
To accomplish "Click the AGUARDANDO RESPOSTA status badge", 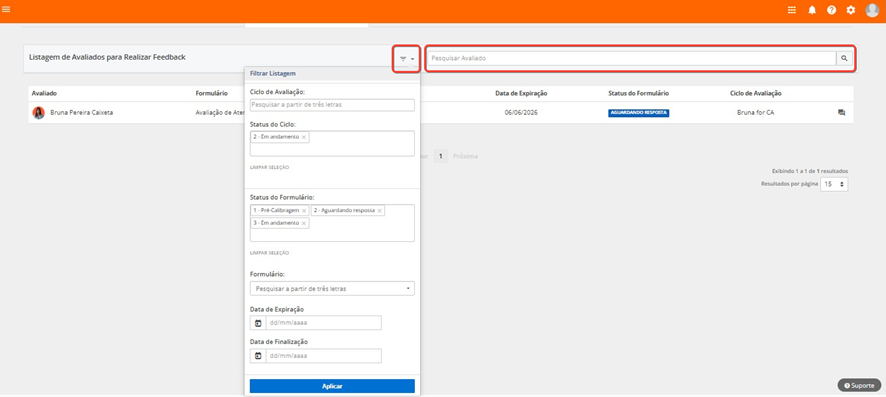I will [x=639, y=113].
